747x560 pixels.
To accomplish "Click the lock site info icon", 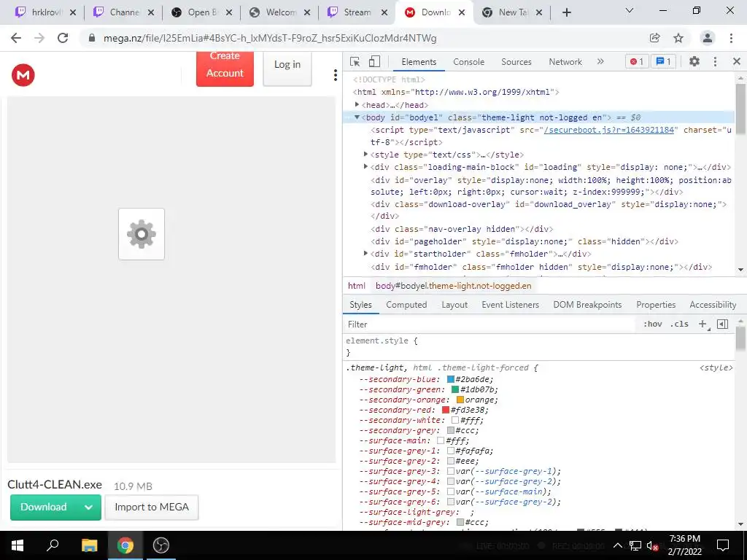I will click(93, 38).
